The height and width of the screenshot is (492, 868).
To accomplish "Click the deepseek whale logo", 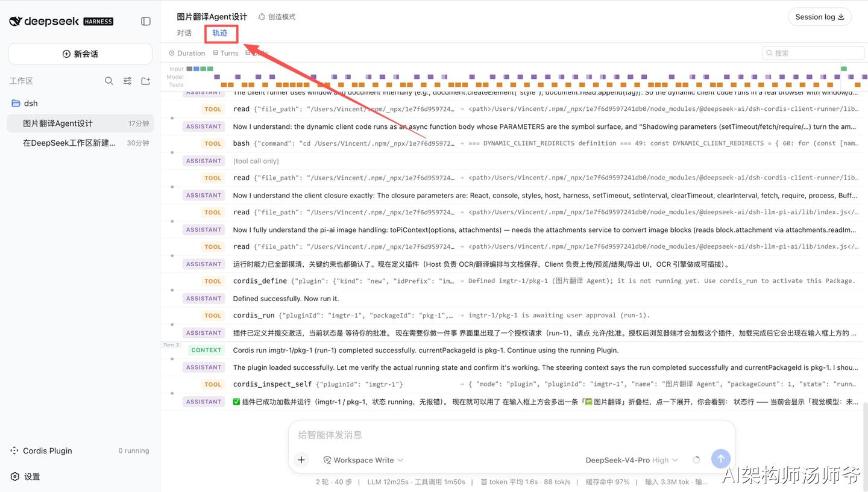I will tap(16, 21).
